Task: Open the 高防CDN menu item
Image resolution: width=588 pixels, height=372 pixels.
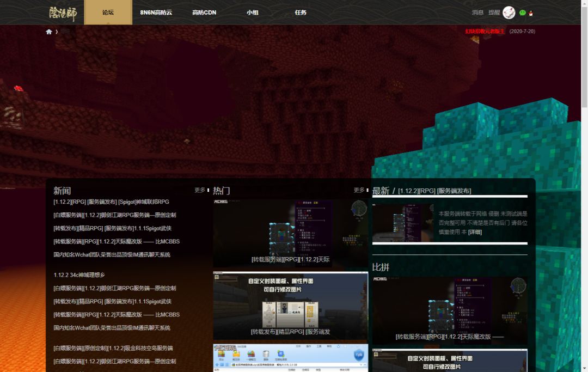Action: tap(204, 13)
